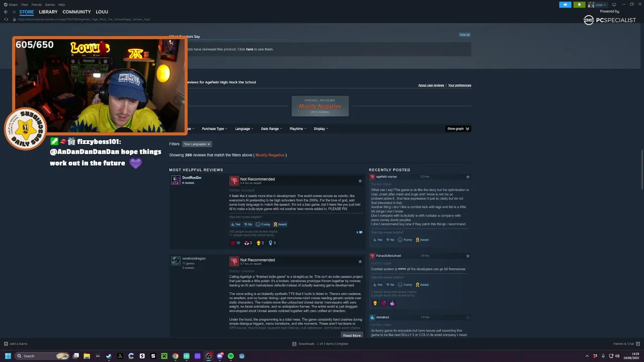Click thumbs-down icon on DontRunDer review

(234, 180)
